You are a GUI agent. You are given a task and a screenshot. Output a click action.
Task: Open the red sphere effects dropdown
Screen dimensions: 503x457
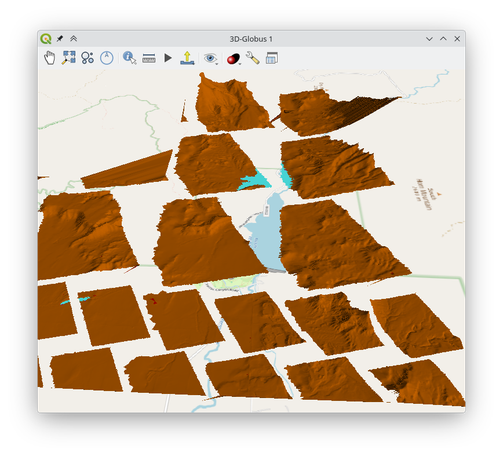(x=234, y=59)
